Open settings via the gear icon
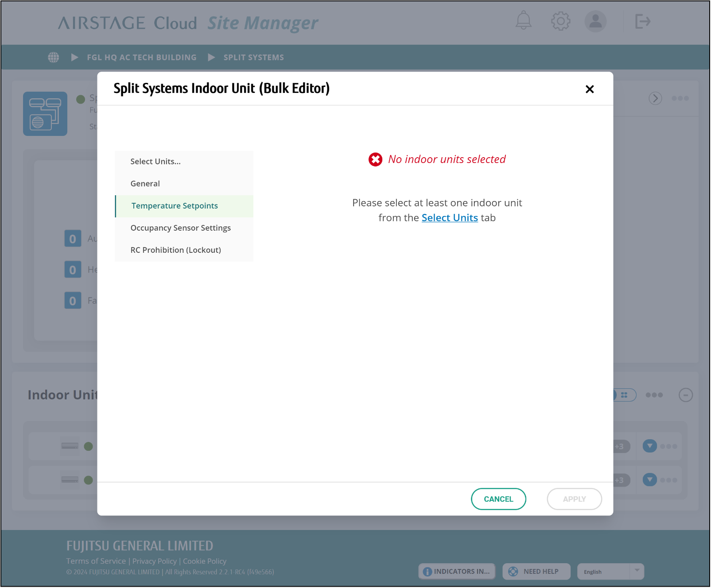 point(560,21)
